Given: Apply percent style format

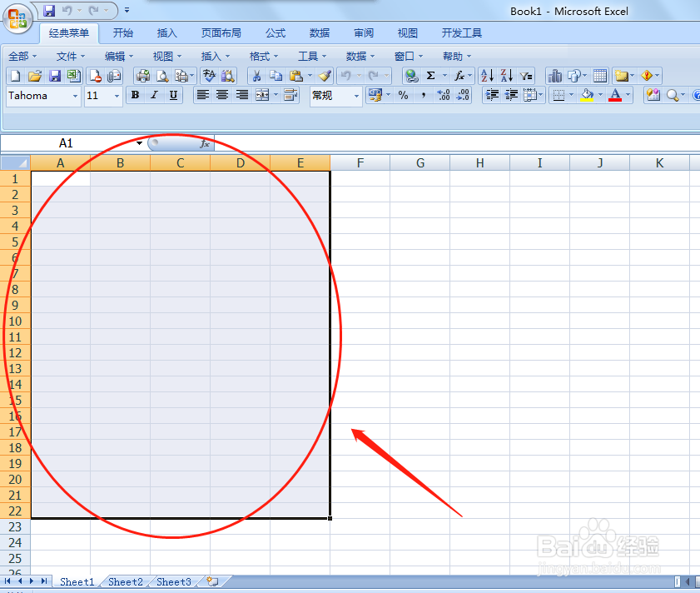Looking at the screenshot, I should coord(403,95).
